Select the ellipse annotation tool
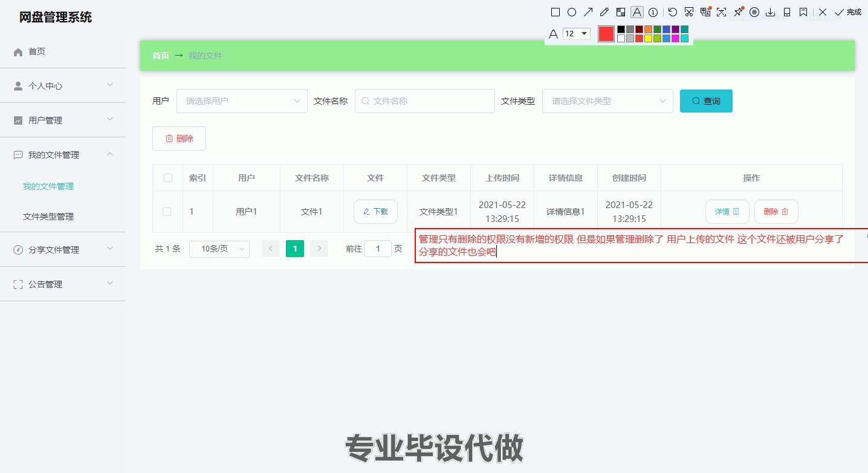Viewport: 868px width, 473px height. click(572, 12)
